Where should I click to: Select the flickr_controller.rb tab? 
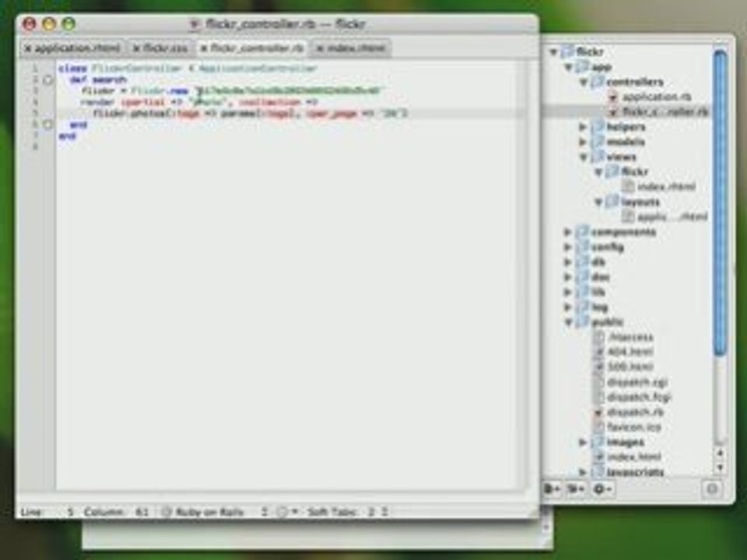pos(257,48)
